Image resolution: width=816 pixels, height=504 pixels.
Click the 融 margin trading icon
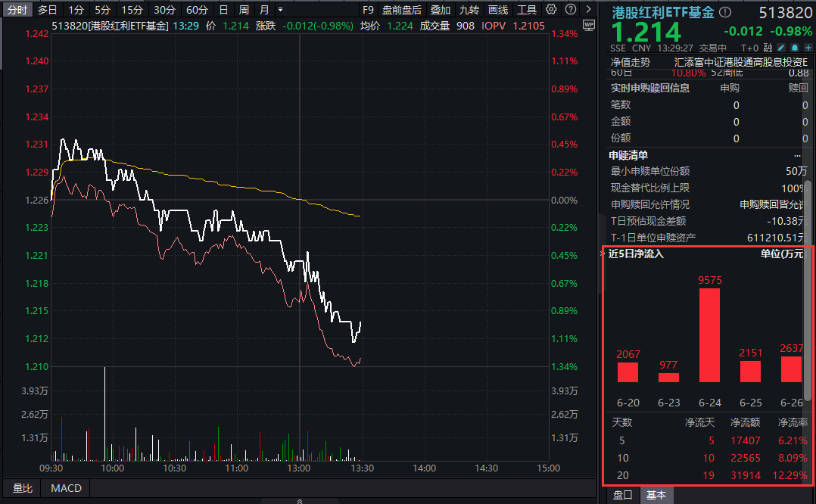pos(768,47)
